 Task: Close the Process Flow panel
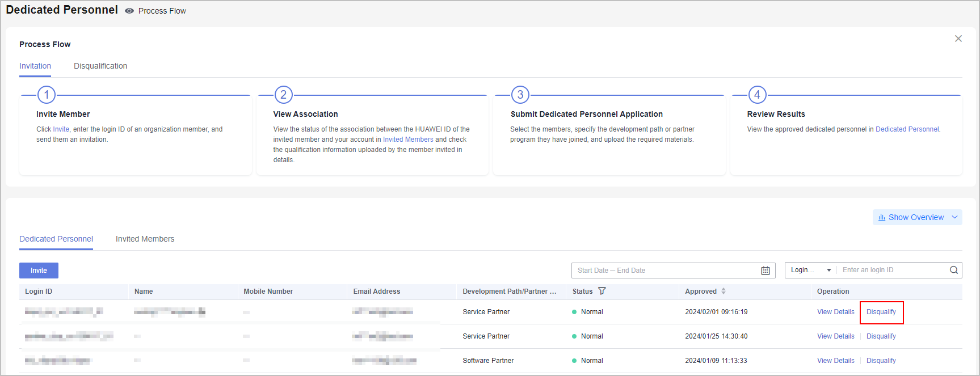coord(958,39)
